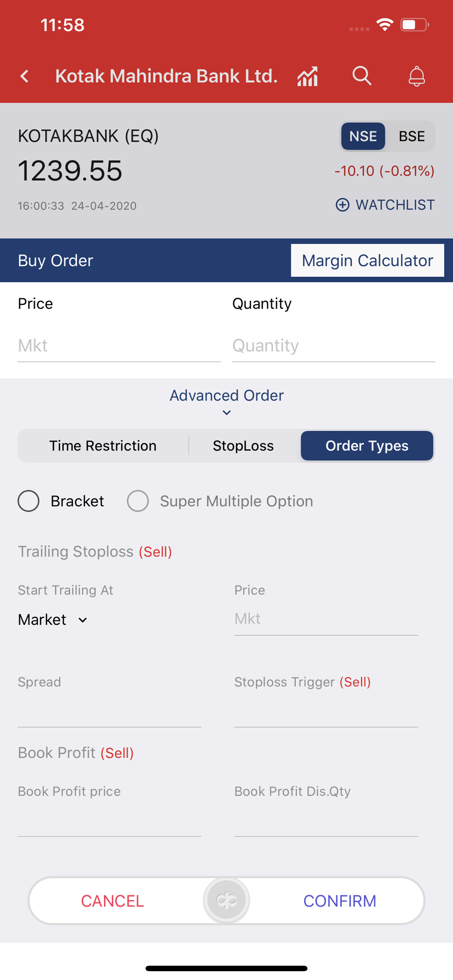Viewport: 453px width, 980px height.
Task: Switch to the Time Restriction tab
Action: 103,446
